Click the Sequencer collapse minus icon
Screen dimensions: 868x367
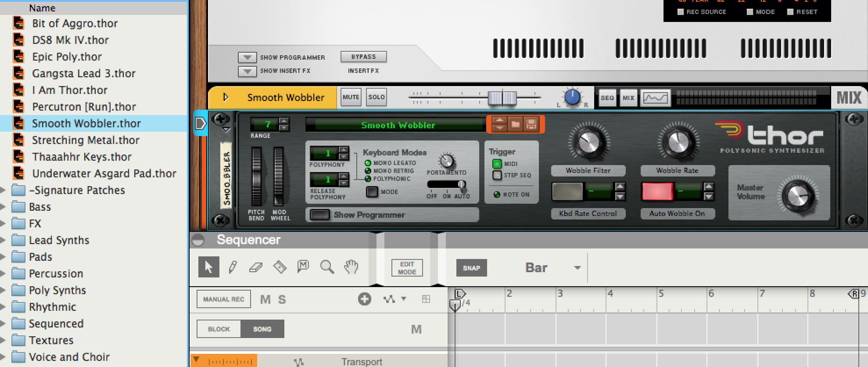pyautogui.click(x=198, y=240)
